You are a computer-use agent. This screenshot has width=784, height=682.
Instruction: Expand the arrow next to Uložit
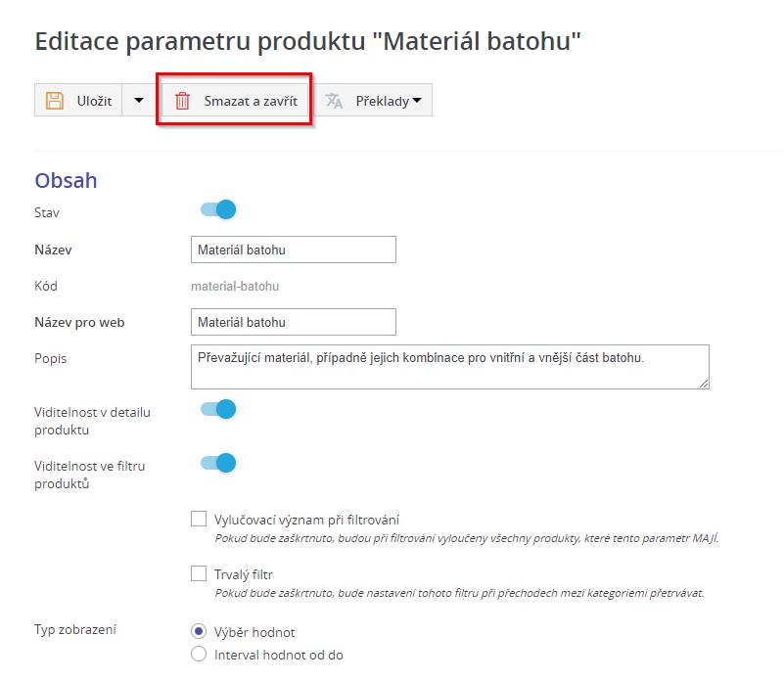point(138,101)
